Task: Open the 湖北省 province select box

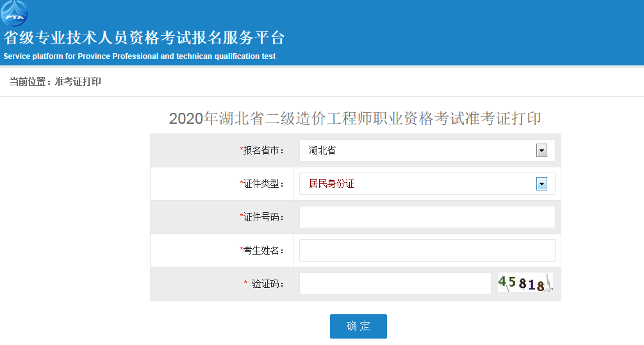Action: [427, 151]
